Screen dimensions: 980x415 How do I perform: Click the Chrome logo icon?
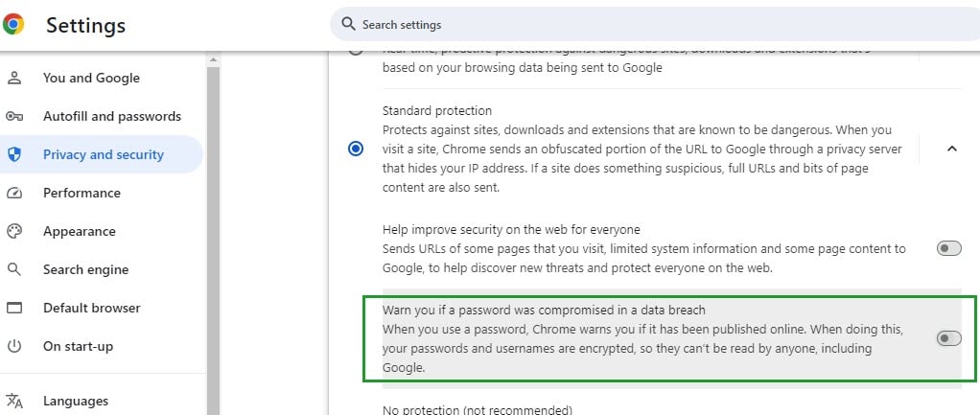(x=13, y=24)
